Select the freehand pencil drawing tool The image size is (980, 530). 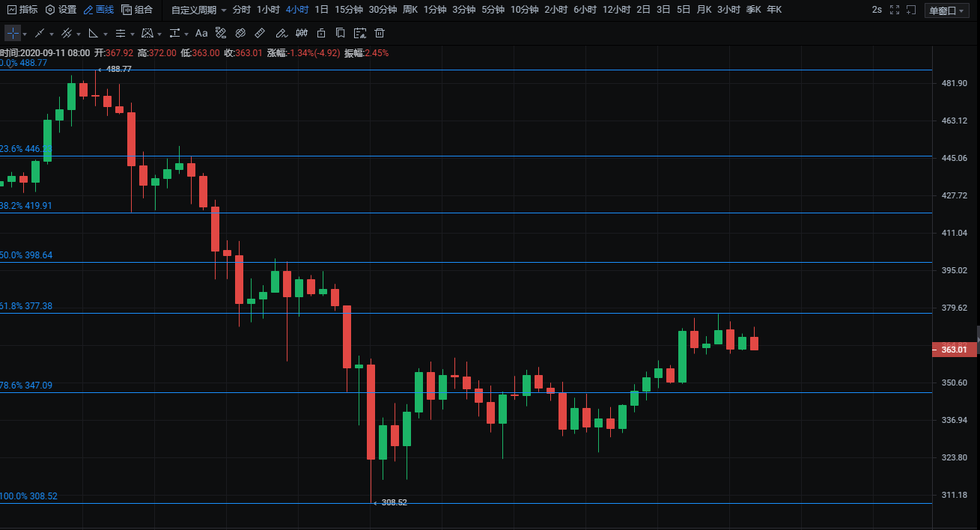[281, 33]
